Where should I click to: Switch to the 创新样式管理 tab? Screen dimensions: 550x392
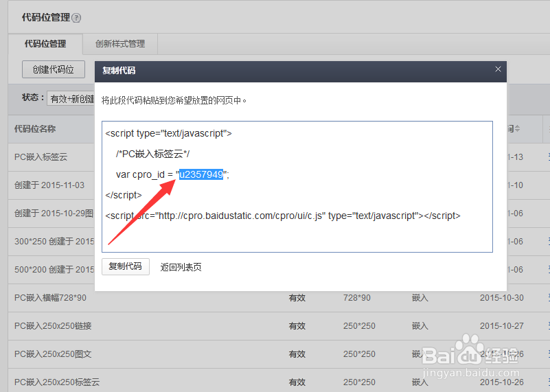[x=120, y=44]
